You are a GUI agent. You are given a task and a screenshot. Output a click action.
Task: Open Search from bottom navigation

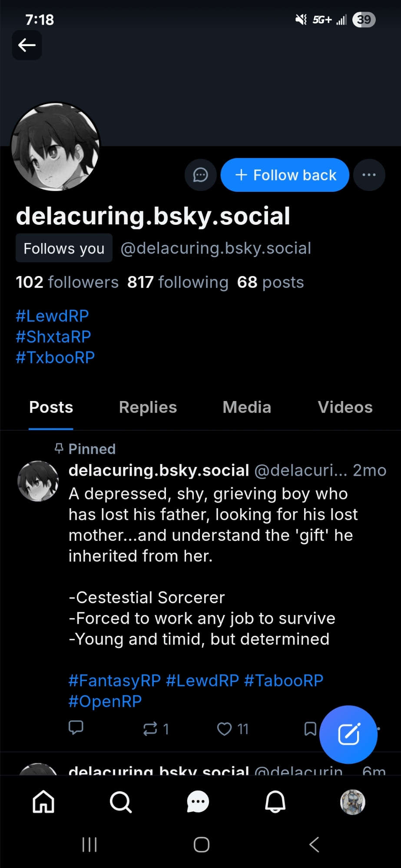point(121,802)
